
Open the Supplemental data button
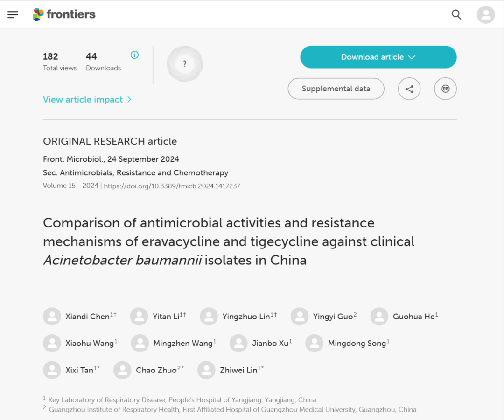coord(336,89)
